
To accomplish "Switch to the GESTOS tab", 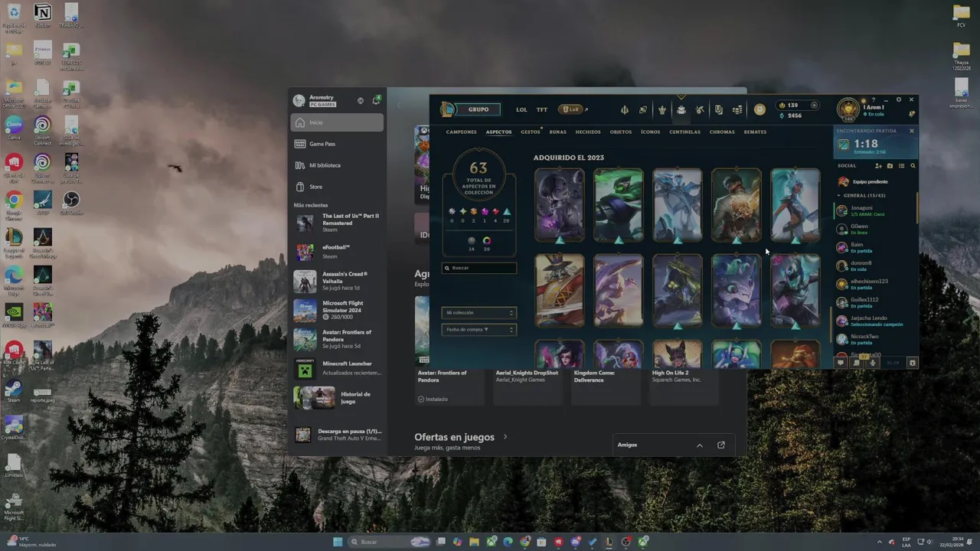I will tap(531, 132).
